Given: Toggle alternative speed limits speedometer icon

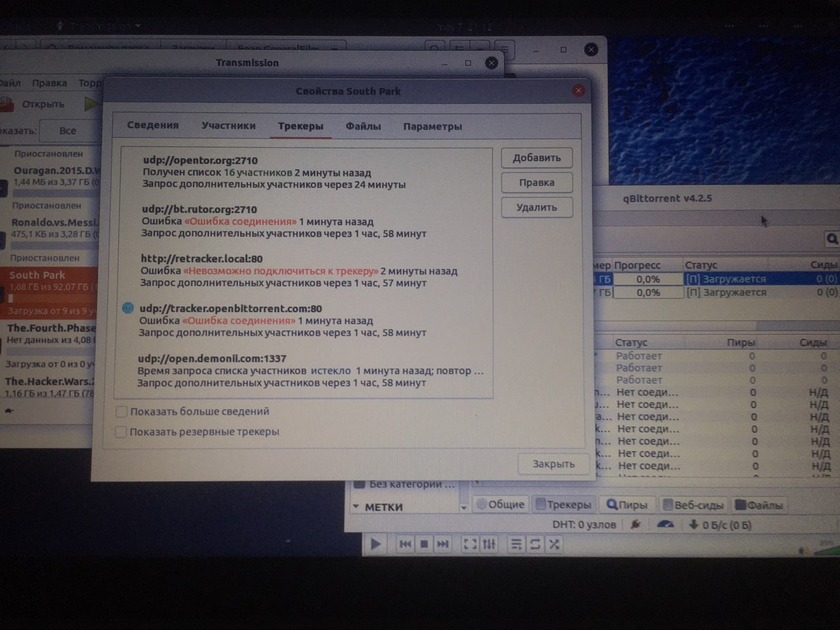Looking at the screenshot, I should [665, 524].
